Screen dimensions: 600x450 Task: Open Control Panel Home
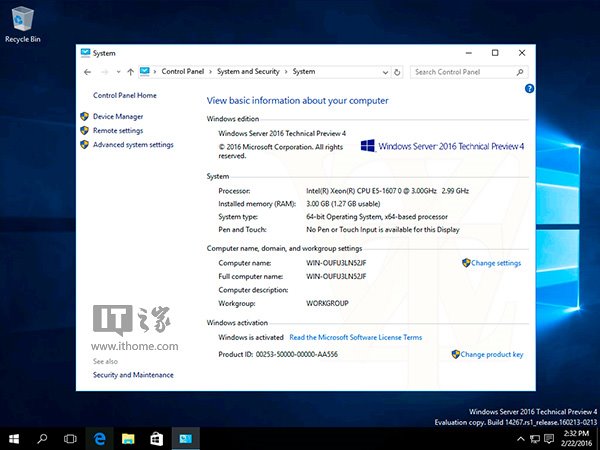125,95
